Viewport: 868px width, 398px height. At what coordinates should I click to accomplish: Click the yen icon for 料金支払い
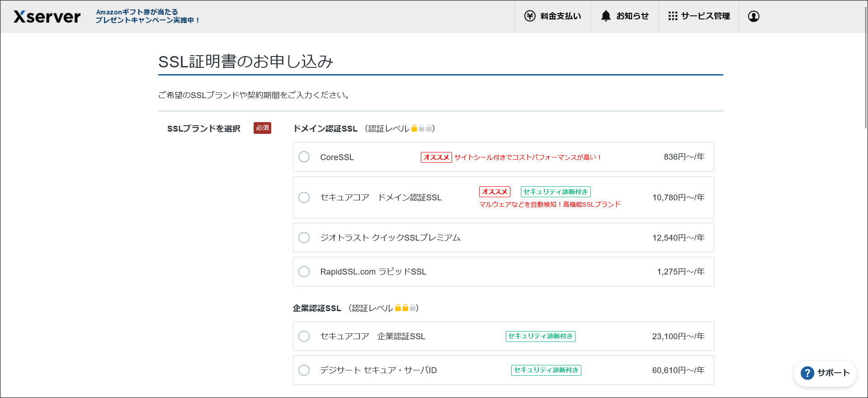pyautogui.click(x=530, y=16)
